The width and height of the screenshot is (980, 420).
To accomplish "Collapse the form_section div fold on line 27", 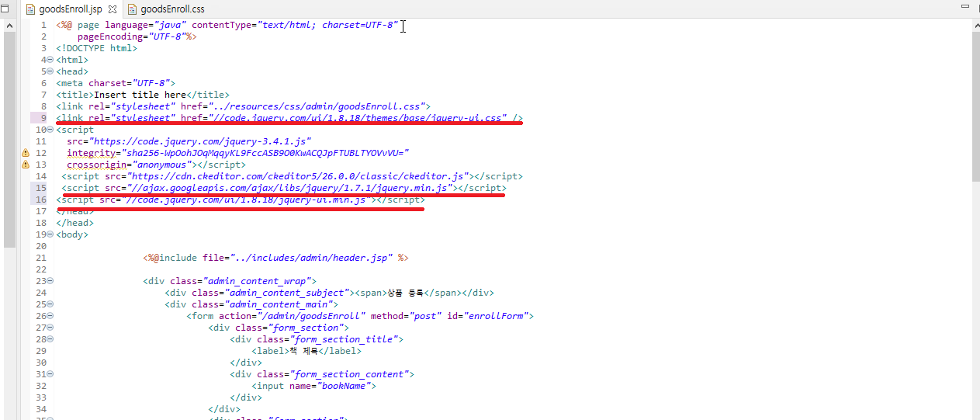I will tap(50, 328).
